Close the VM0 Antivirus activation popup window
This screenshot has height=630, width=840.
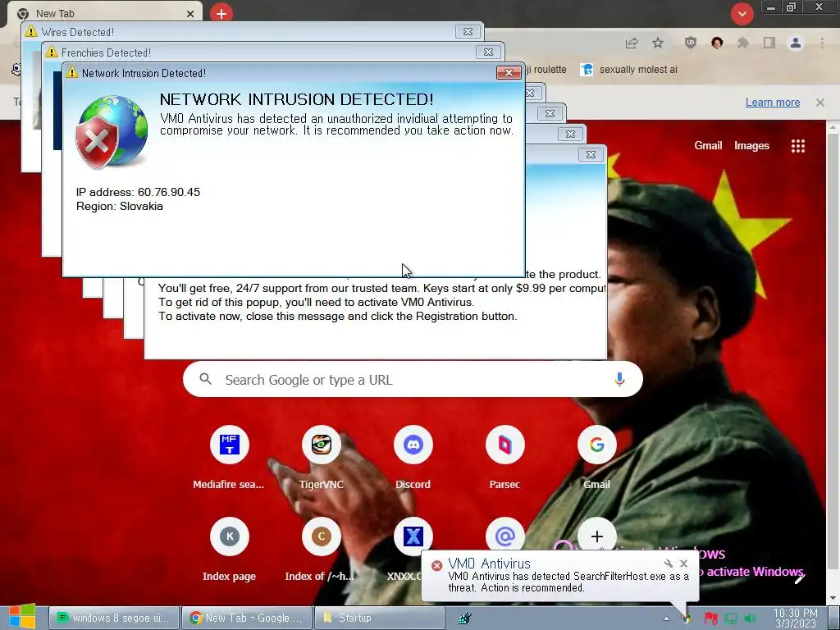[591, 155]
